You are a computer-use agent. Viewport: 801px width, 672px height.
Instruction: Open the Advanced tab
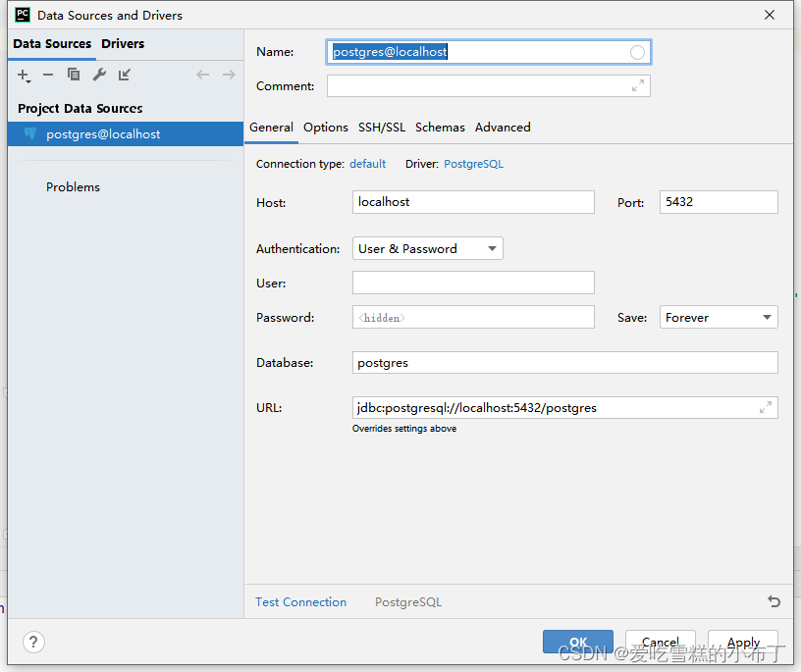coord(503,128)
